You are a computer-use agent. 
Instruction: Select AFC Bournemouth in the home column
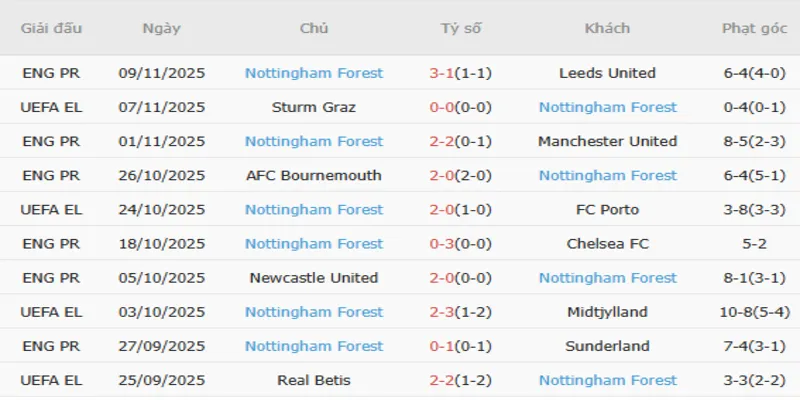click(314, 175)
